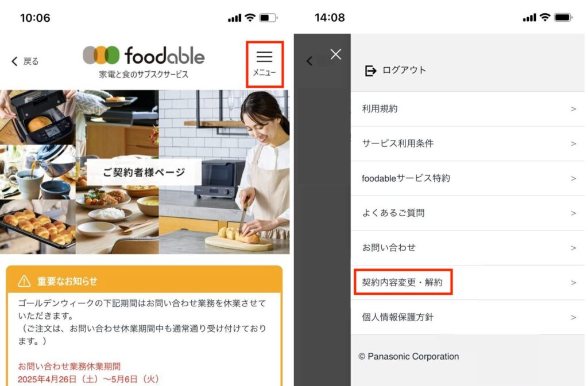Click the warning triangle beside 重要なお知らせ
Viewport: 588px width, 386px height.
pyautogui.click(x=24, y=281)
